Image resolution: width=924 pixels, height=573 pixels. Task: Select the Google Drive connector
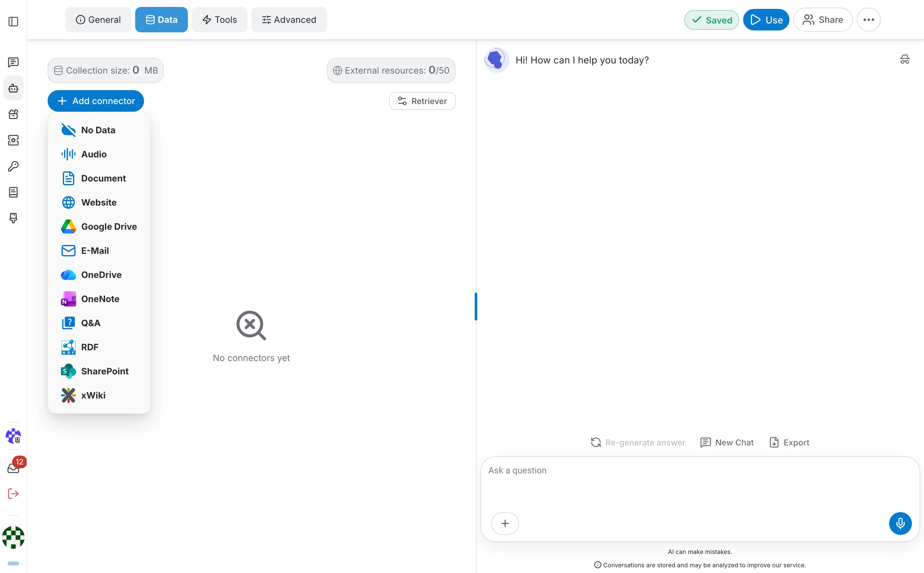tap(99, 227)
